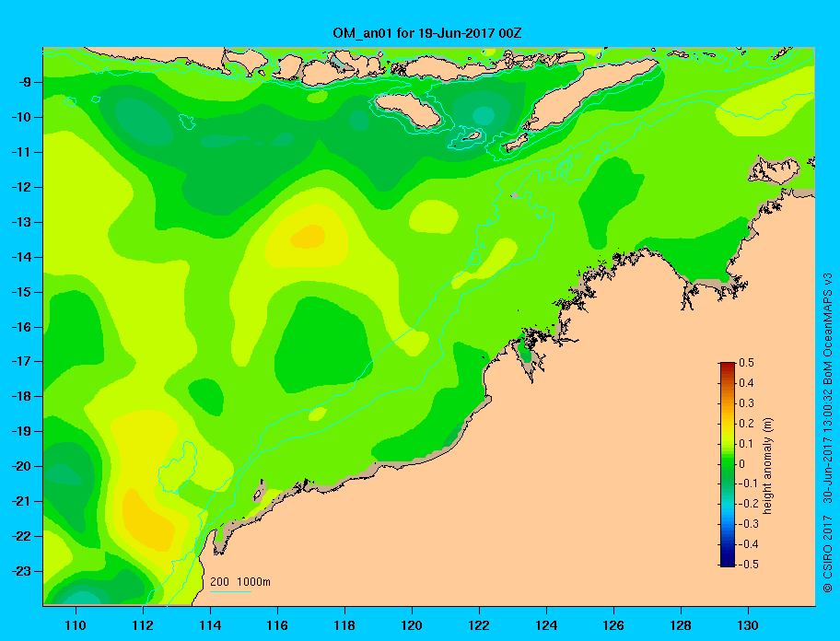Image resolution: width=840 pixels, height=641 pixels.
Task: Click longitude label 130 on the bottom axis
Action: (747, 625)
